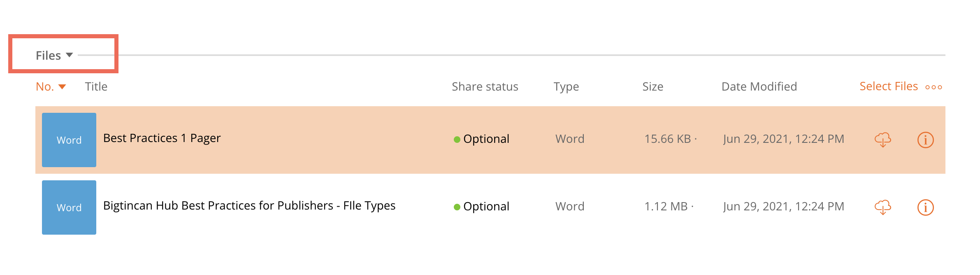Download the Best Practices 1 Pager file
Image resolution: width=980 pixels, height=275 pixels.
[882, 140]
